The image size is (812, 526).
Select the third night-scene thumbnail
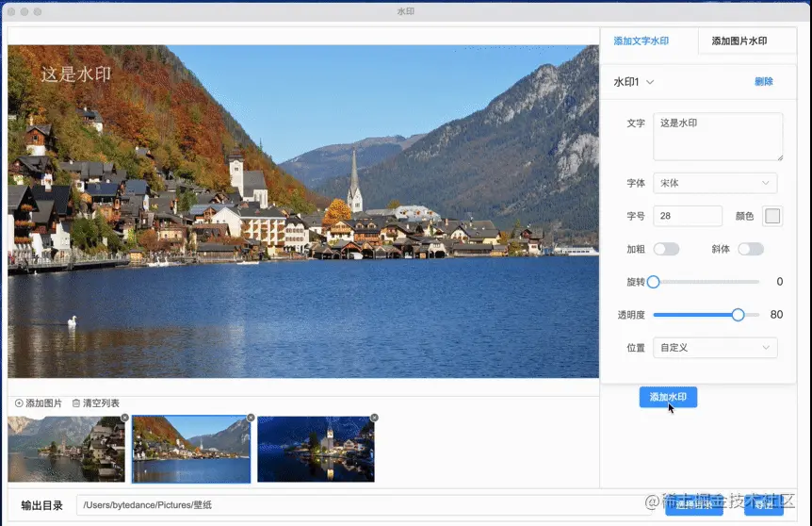coord(316,450)
